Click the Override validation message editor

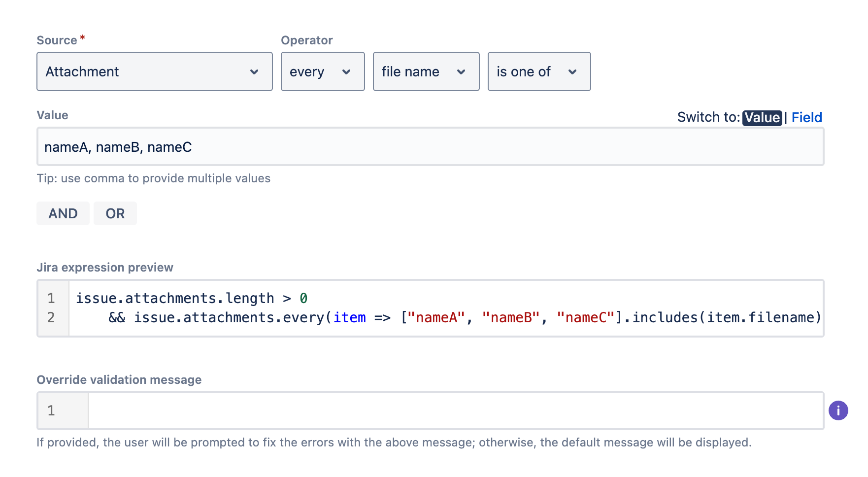(443, 410)
